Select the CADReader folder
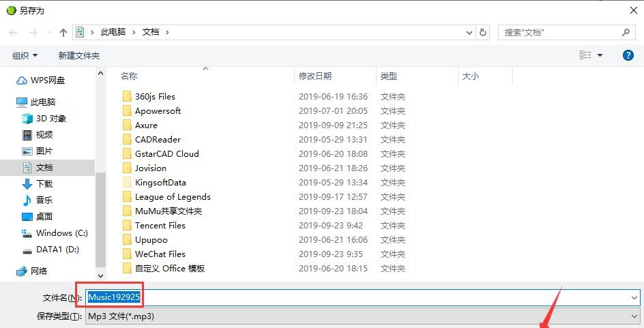This screenshot has height=328, width=644. [158, 140]
